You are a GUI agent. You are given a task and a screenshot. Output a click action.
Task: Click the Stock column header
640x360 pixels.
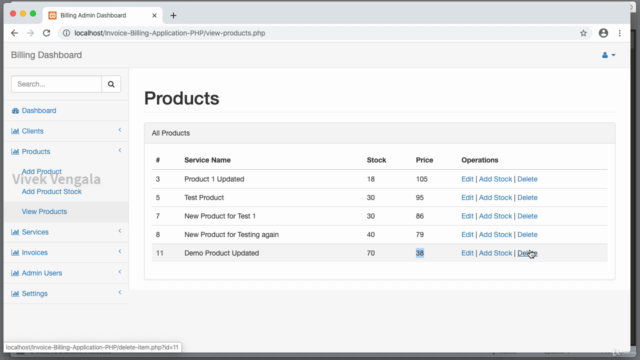pyautogui.click(x=376, y=160)
